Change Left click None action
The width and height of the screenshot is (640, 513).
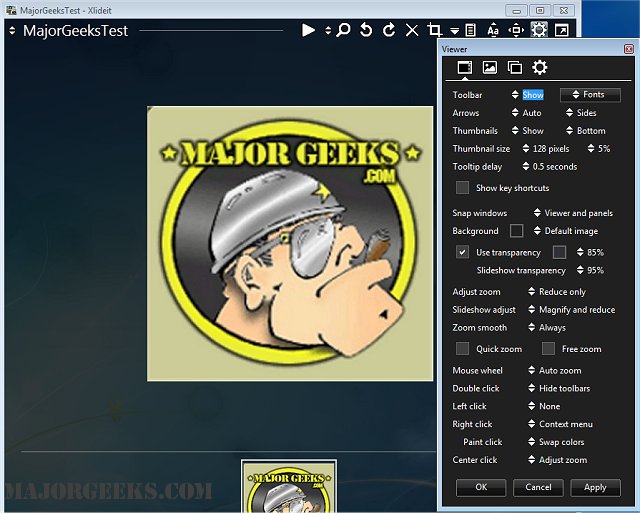(544, 406)
